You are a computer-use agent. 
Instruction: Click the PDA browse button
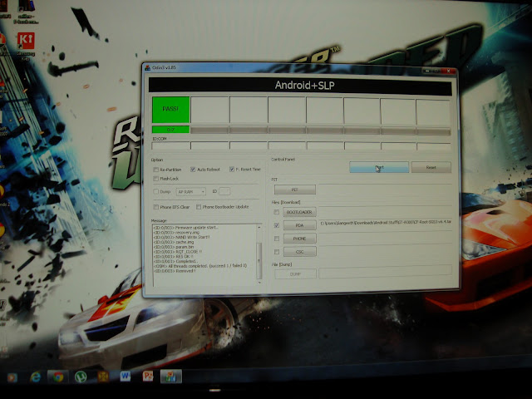point(299,225)
